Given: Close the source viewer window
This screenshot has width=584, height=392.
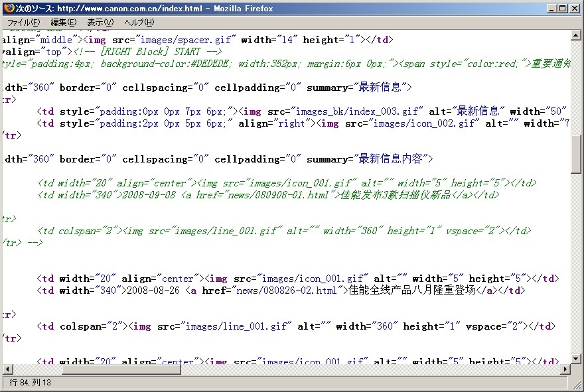Looking at the screenshot, I should pos(575,8).
